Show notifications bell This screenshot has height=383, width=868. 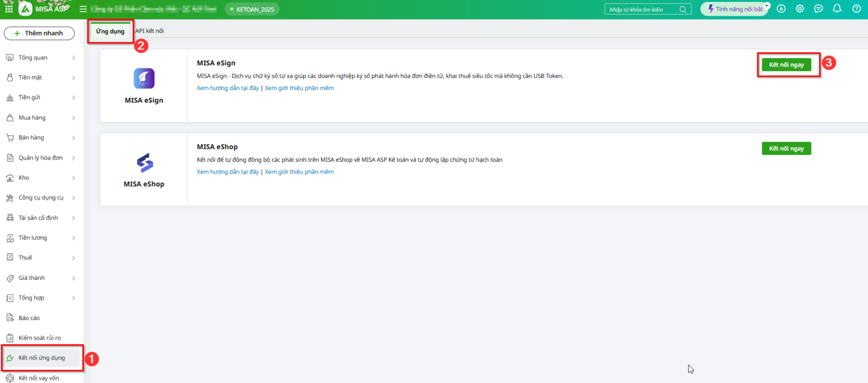(837, 9)
